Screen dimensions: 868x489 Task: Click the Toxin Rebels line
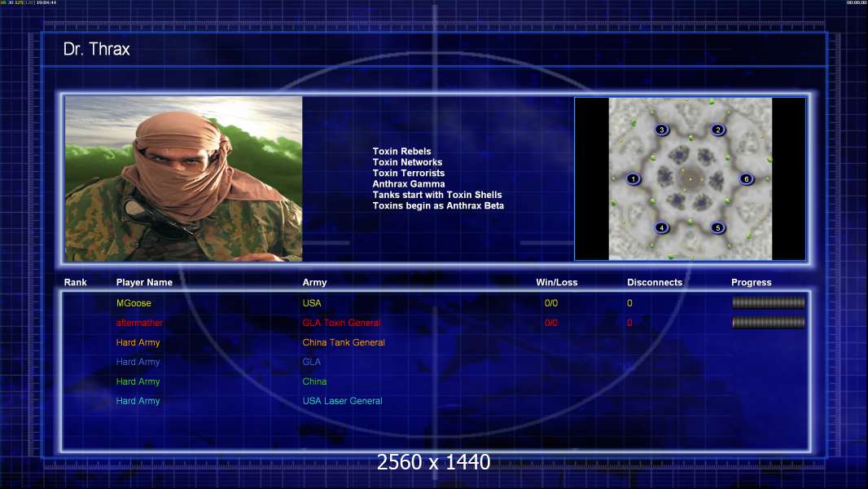coord(401,152)
